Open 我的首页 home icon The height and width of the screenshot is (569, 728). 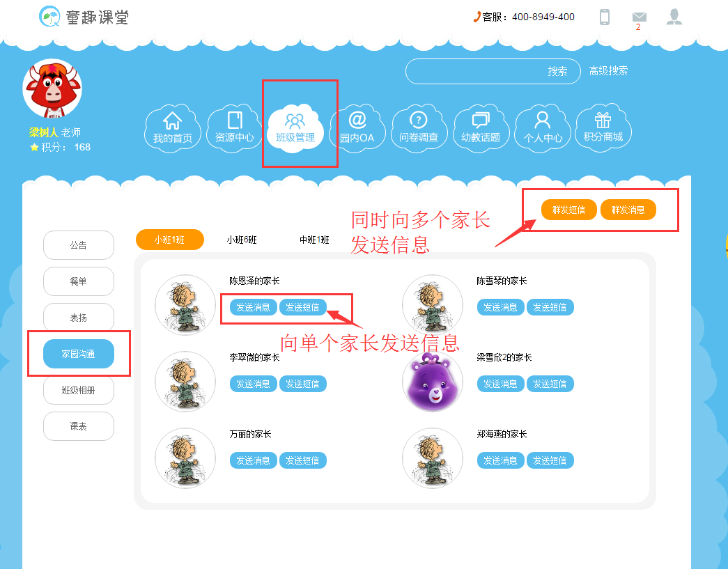pyautogui.click(x=172, y=128)
